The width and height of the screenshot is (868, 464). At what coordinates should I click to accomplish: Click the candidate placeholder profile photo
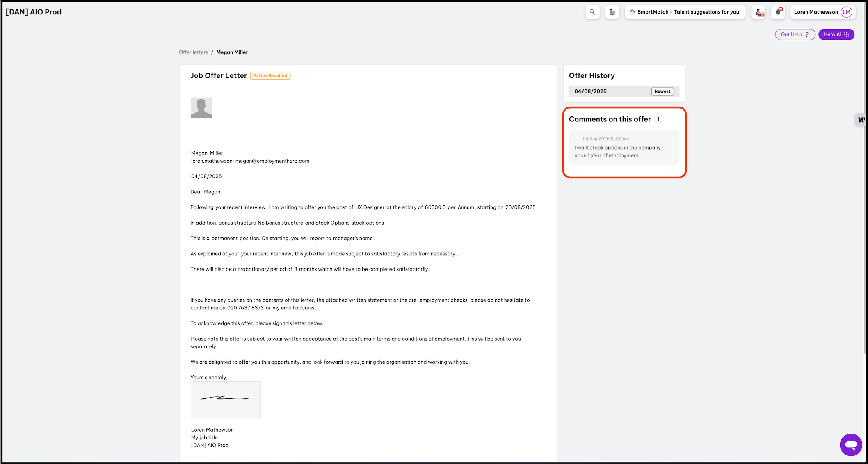point(201,108)
